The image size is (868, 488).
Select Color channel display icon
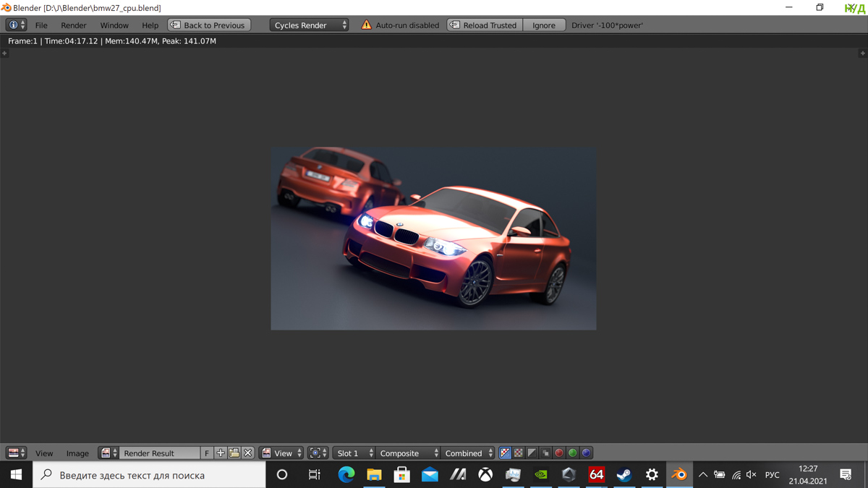(x=519, y=453)
